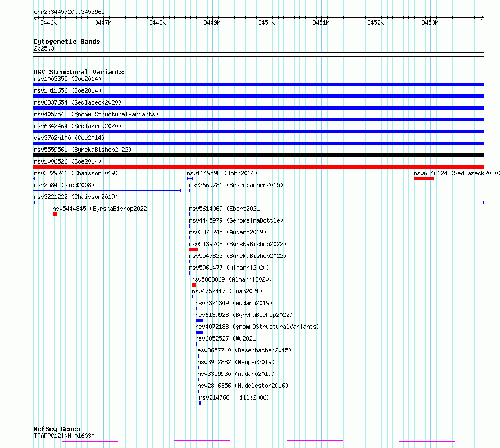The height and width of the screenshot is (448, 500).
Task: Open the nsv6337654 (Sedlazeck2020) variant label
Action: pos(78,102)
